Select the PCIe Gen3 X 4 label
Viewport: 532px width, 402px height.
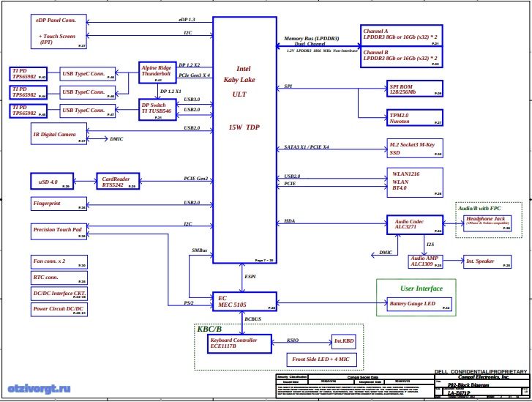[x=195, y=75]
